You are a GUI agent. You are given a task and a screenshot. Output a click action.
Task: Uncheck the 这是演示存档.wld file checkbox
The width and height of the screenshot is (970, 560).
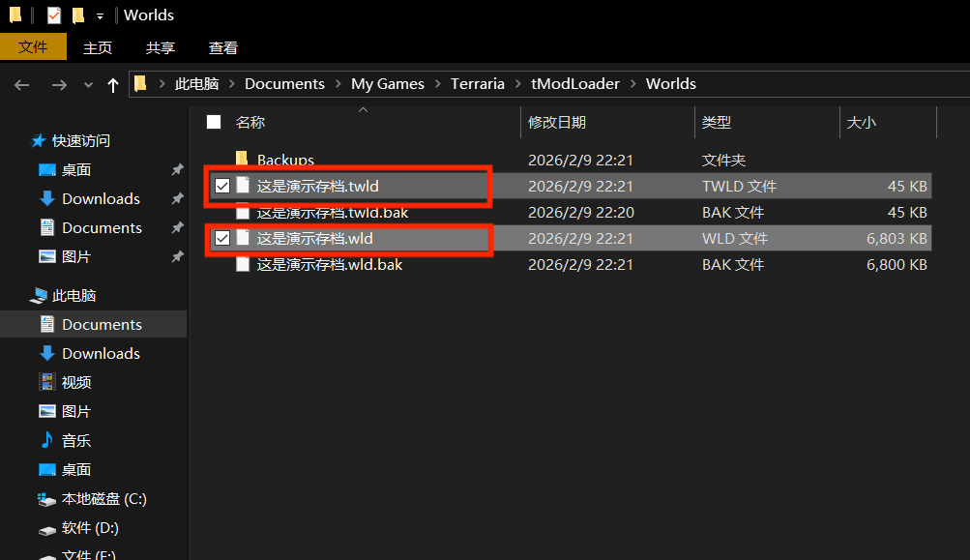click(x=222, y=239)
